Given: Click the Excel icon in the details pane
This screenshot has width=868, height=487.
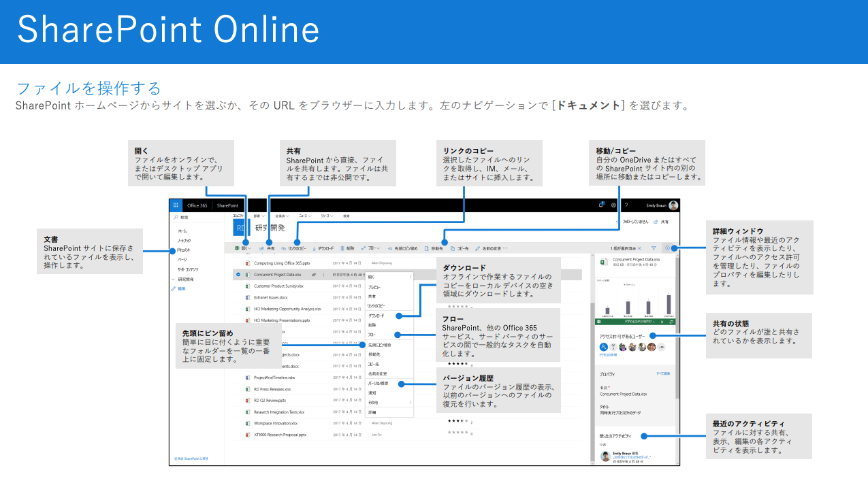Looking at the screenshot, I should click(x=604, y=262).
